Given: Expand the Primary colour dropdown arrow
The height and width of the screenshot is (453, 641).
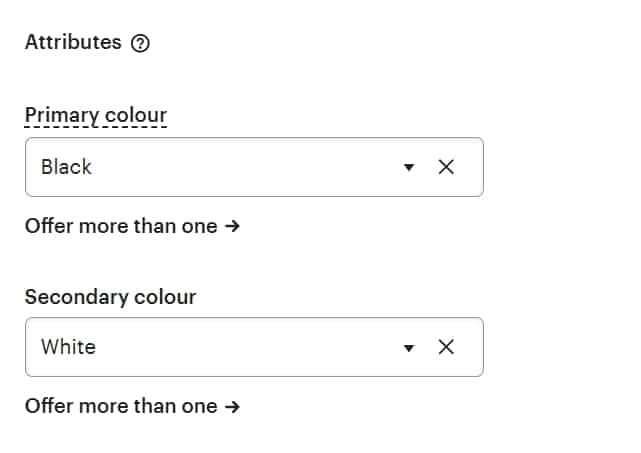Looking at the screenshot, I should point(409,167).
